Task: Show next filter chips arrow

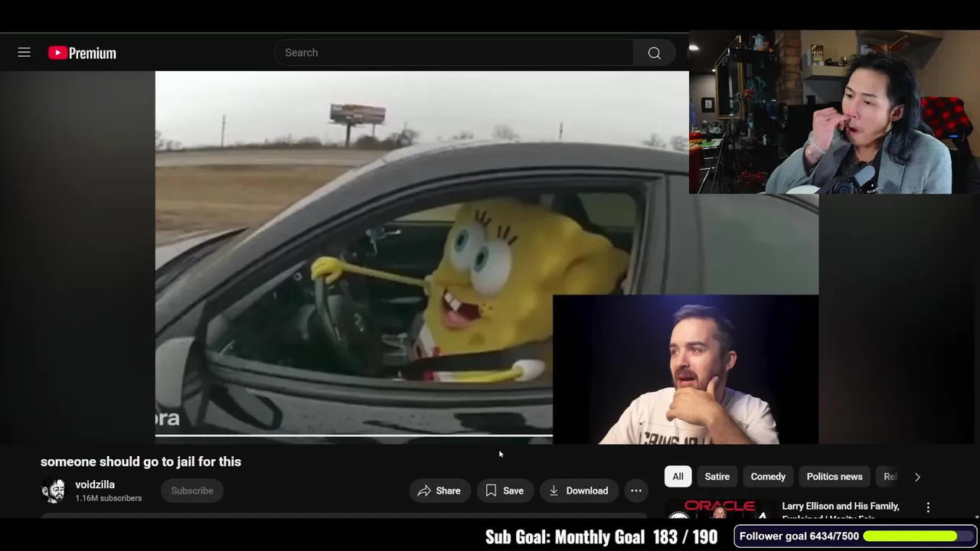Action: [x=917, y=477]
